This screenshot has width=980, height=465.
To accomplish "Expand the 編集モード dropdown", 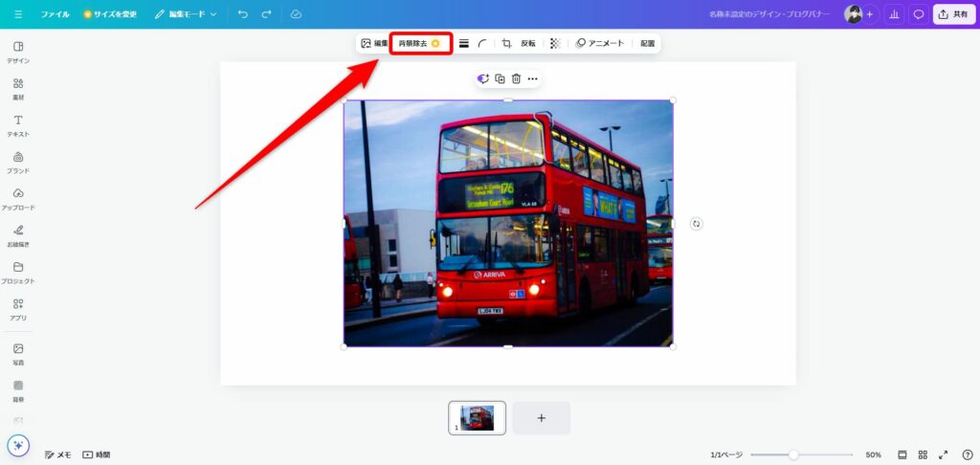I will [x=186, y=14].
